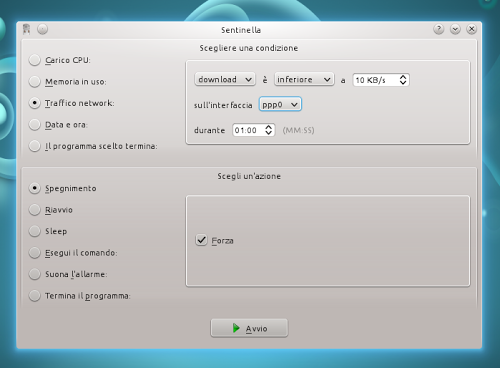Open the Sentinella app icon window menu
This screenshot has width=500, height=368.
pos(27,29)
